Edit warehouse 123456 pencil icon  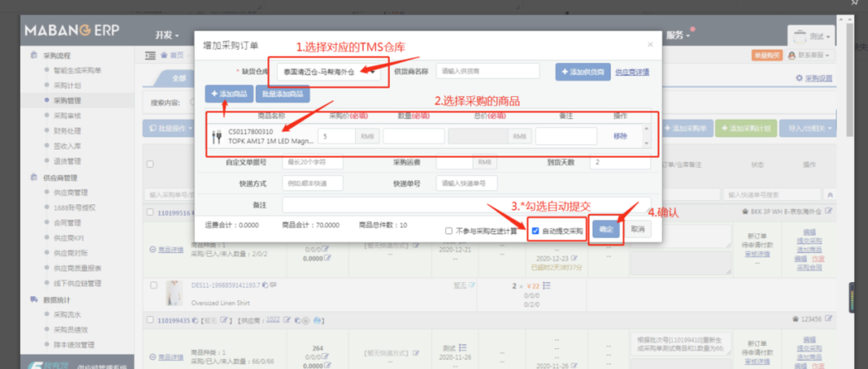tap(829, 319)
